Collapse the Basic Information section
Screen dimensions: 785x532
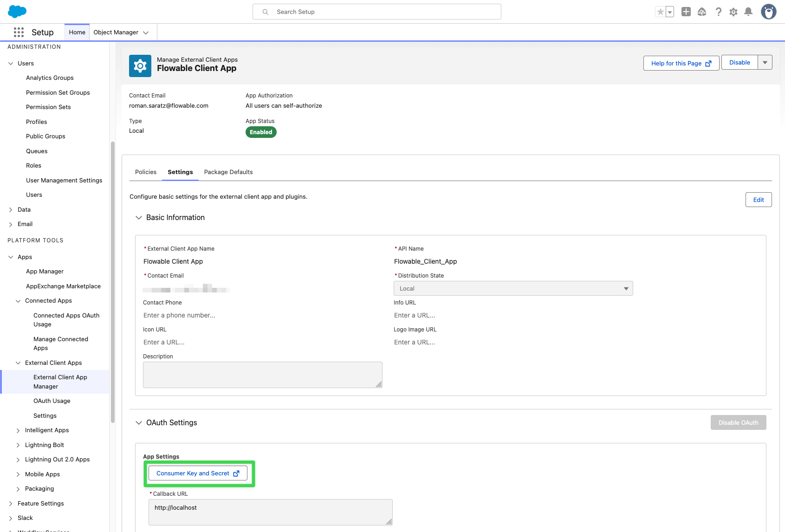pyautogui.click(x=139, y=217)
